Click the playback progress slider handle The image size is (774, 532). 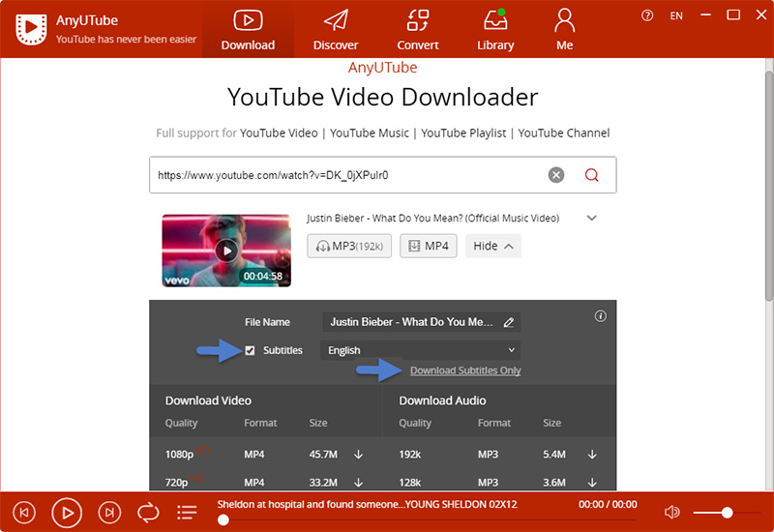[223, 519]
